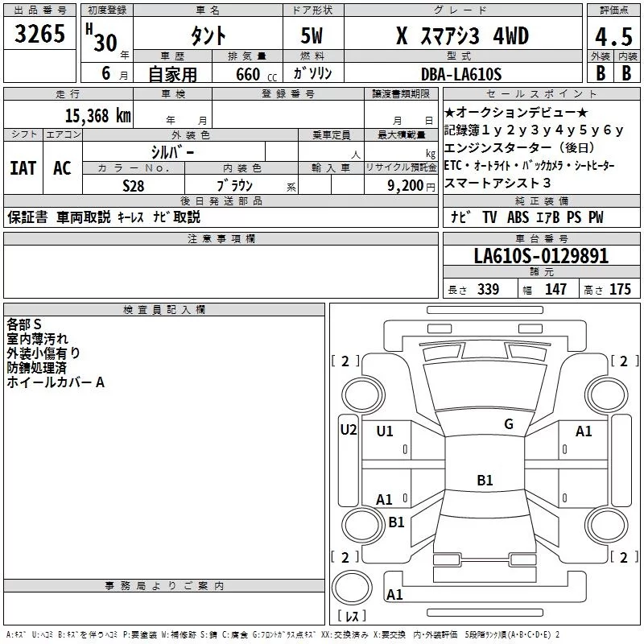The image size is (644, 644).
Task: Click the 注意事項欄 header
Action: tap(221, 238)
